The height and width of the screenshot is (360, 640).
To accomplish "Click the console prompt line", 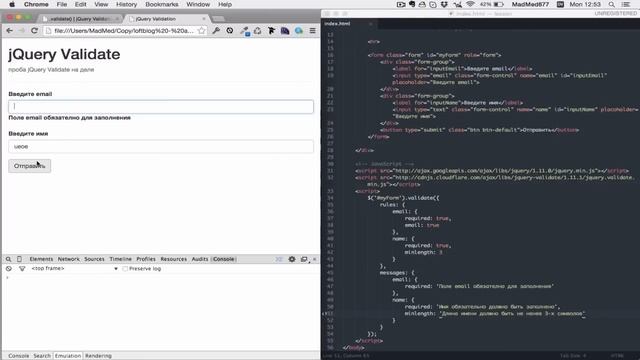I will tap(161, 278).
